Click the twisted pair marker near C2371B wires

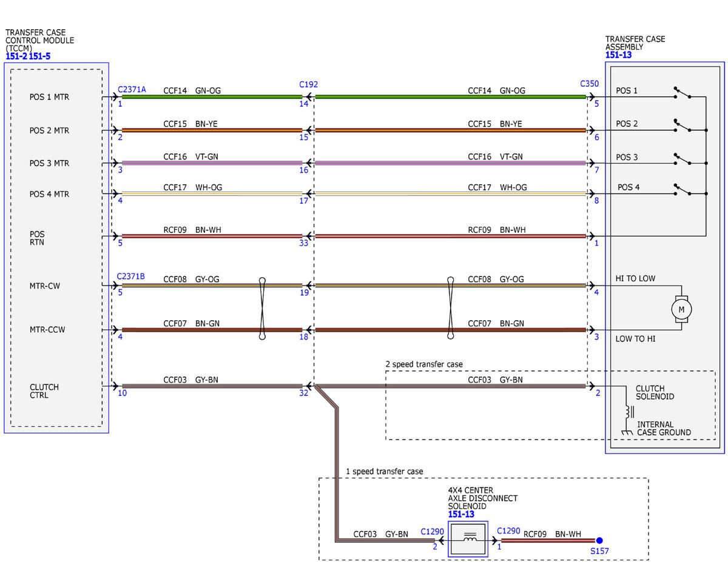point(262,308)
